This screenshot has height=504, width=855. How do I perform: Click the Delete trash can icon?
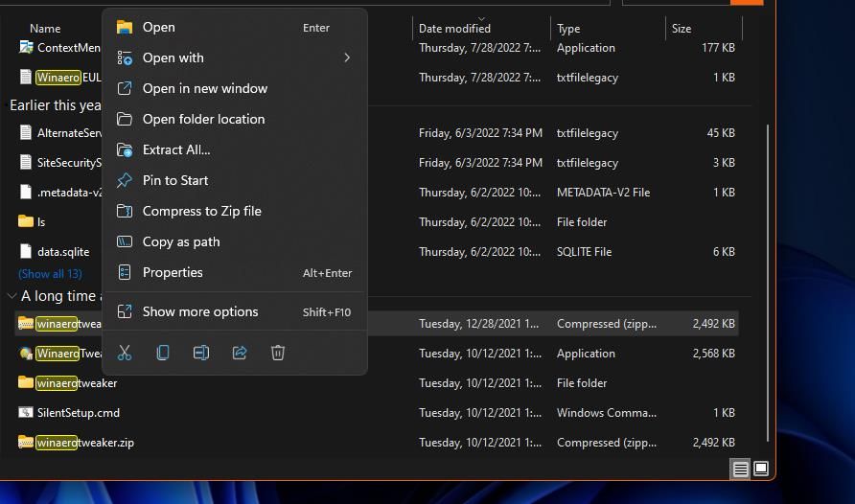(x=278, y=353)
